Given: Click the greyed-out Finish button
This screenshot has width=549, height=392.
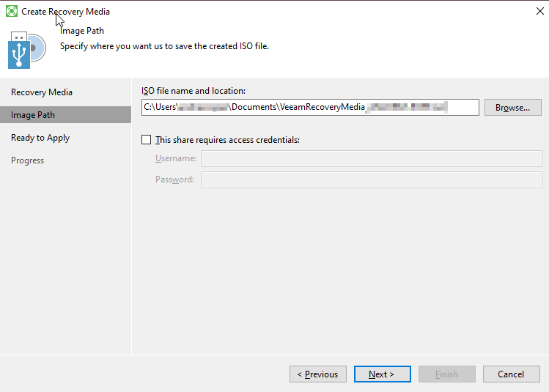Looking at the screenshot, I should pos(446,374).
